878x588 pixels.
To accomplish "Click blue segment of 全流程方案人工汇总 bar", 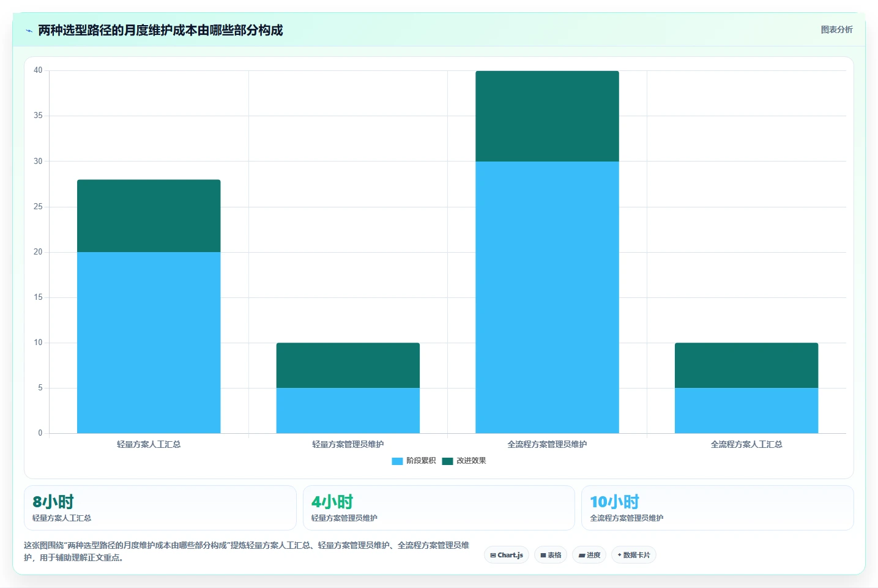I will [746, 411].
